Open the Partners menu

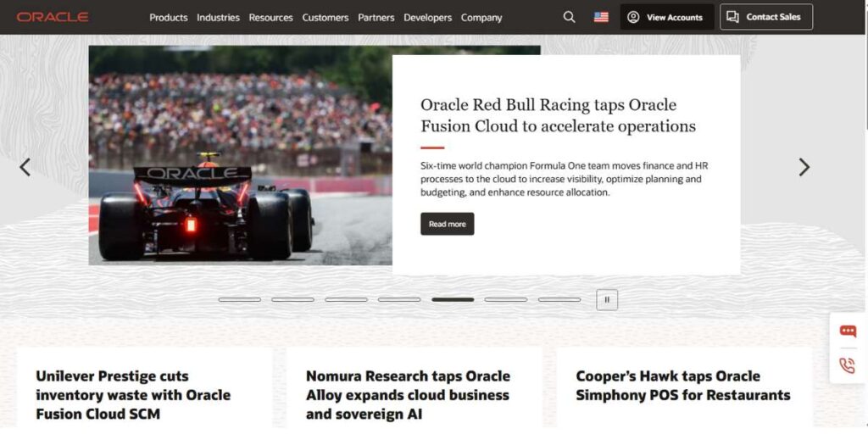[x=376, y=18]
